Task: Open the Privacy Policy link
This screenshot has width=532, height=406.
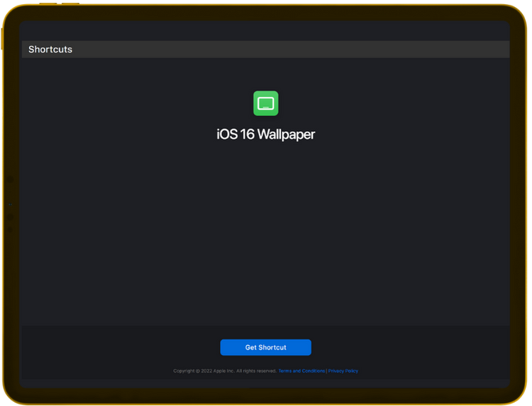Action: (x=343, y=371)
